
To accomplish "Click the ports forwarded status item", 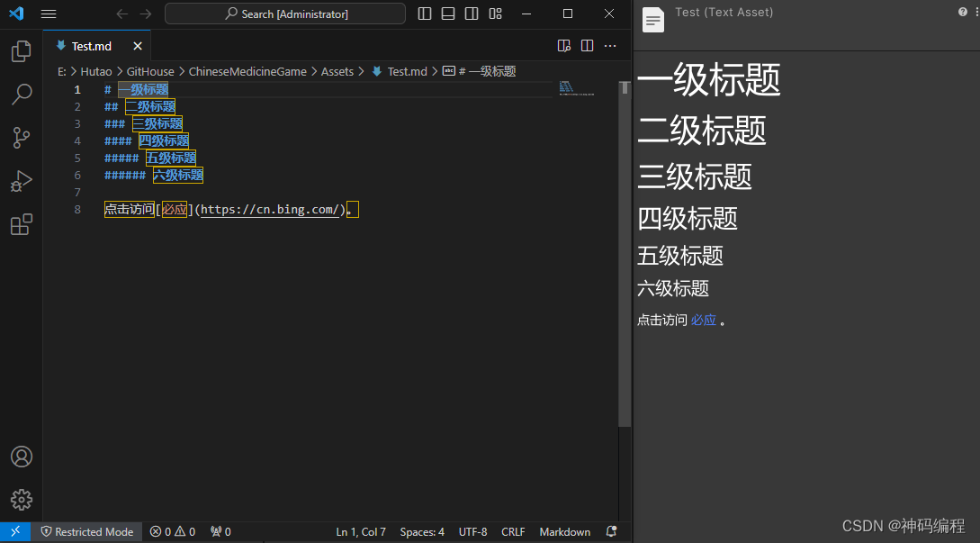I will [220, 531].
